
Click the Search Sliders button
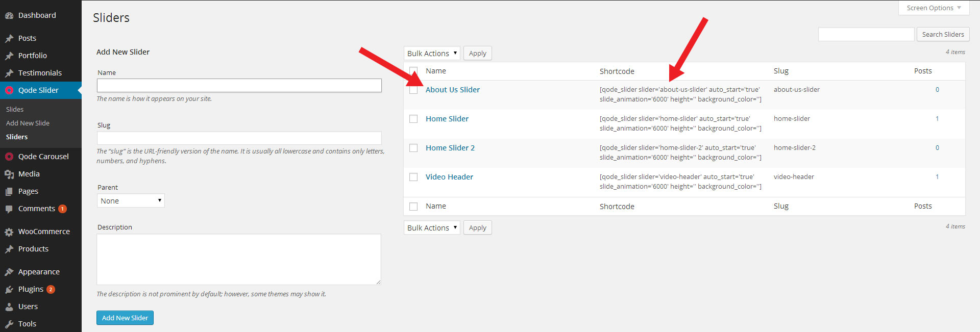pos(943,35)
